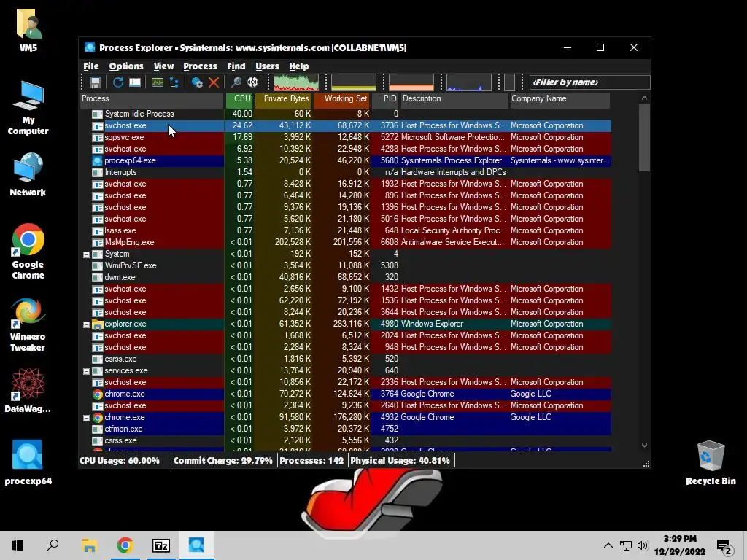
Task: Collapse the chrome.exe PID 4932 tree node
Action: pos(86,418)
